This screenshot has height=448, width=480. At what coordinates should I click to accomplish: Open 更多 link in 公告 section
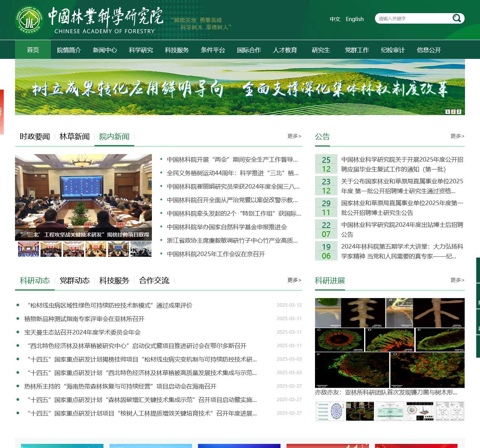[457, 136]
